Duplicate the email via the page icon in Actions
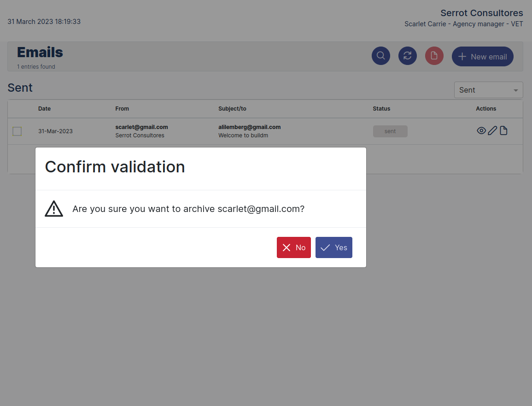Screen dimensions: 532x406 [x=503, y=130]
